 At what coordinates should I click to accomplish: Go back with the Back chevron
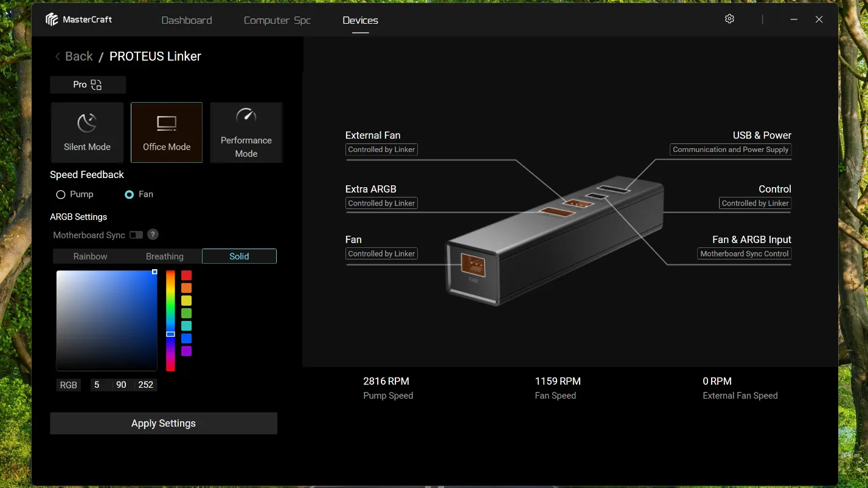[58, 57]
